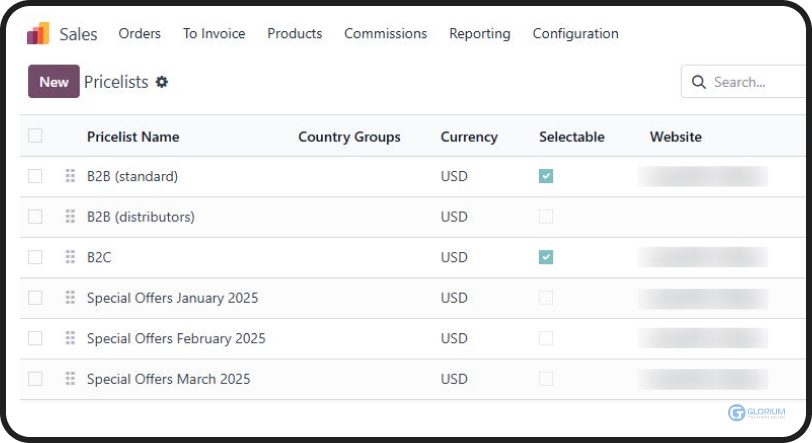812x443 pixels.
Task: Click the search magnifier icon
Action: coord(699,82)
